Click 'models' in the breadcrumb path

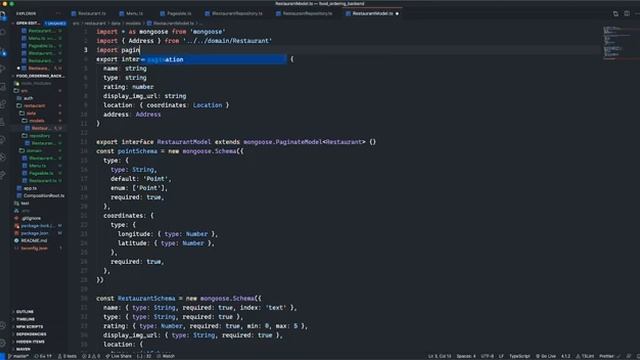(x=133, y=23)
